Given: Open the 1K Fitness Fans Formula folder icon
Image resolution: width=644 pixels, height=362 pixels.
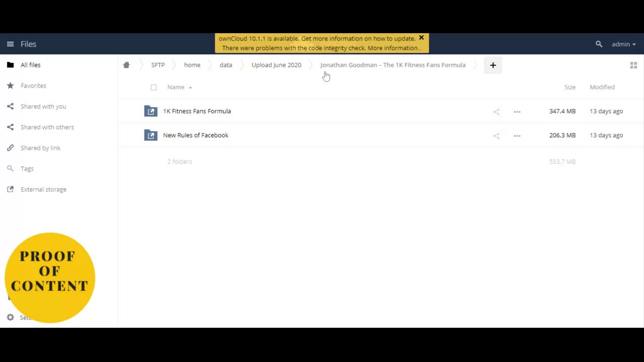Looking at the screenshot, I should 151,111.
